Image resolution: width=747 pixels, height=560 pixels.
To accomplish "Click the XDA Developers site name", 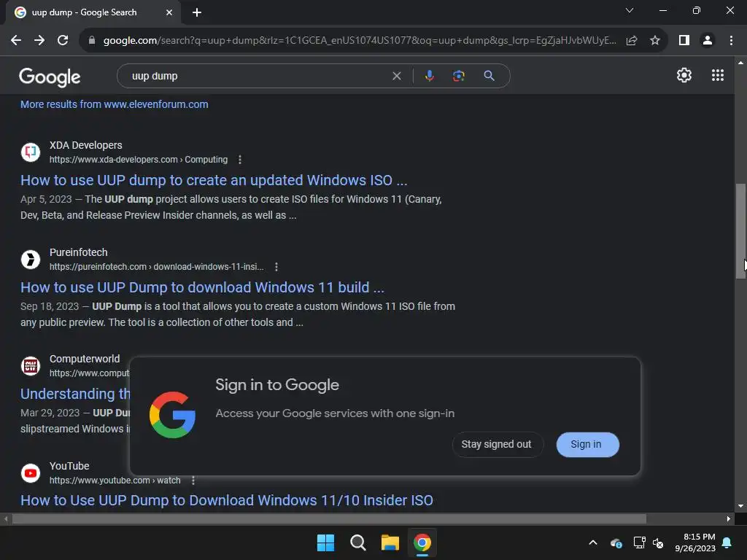I will (x=86, y=145).
